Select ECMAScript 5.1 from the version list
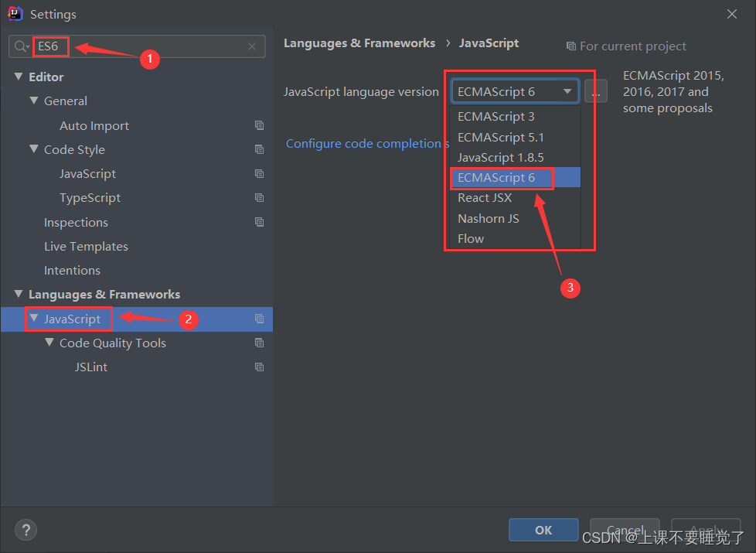The image size is (756, 553). [x=495, y=137]
